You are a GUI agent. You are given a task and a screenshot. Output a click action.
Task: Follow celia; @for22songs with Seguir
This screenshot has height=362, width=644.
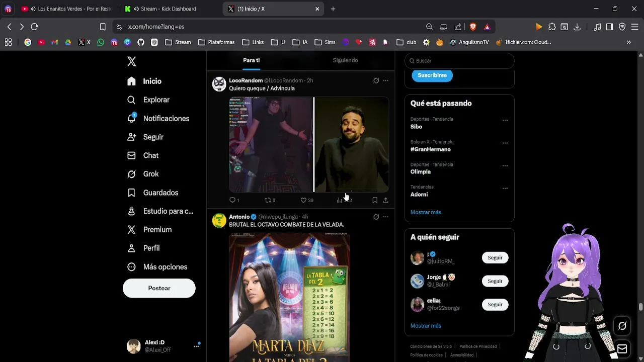point(495,305)
